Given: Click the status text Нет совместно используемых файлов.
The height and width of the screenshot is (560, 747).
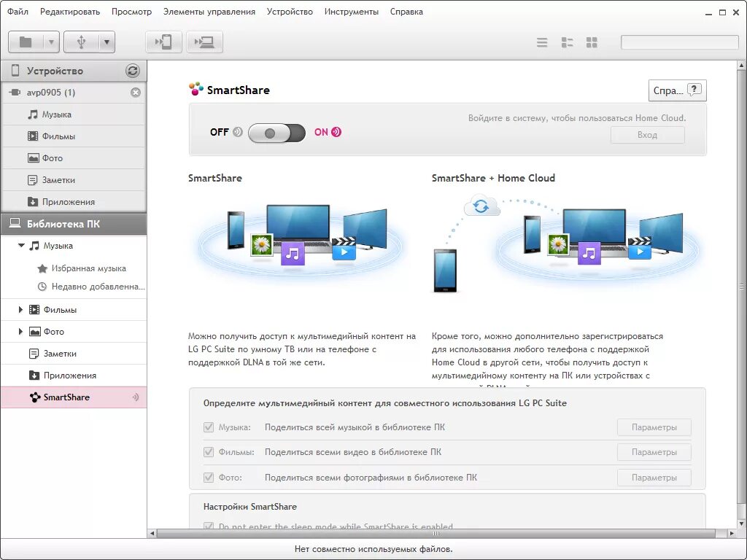Looking at the screenshot, I should point(373,549).
